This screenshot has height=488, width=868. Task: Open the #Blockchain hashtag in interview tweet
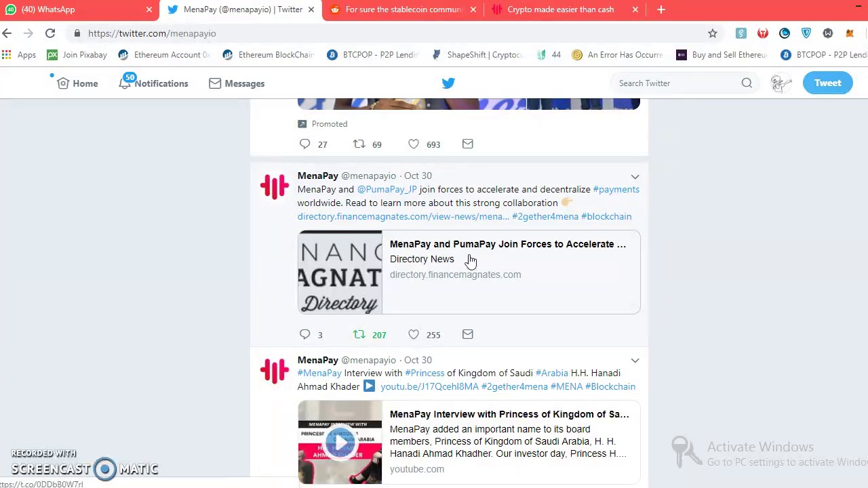[x=610, y=386]
